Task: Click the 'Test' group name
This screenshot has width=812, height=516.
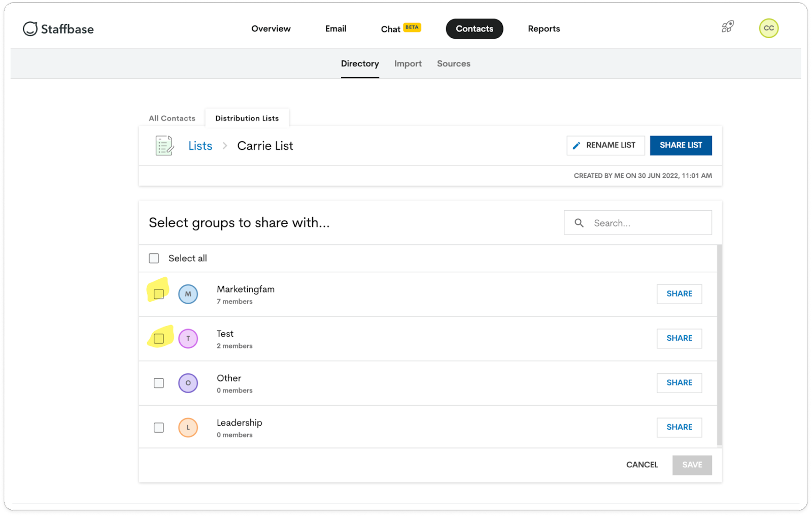Action: tap(225, 334)
